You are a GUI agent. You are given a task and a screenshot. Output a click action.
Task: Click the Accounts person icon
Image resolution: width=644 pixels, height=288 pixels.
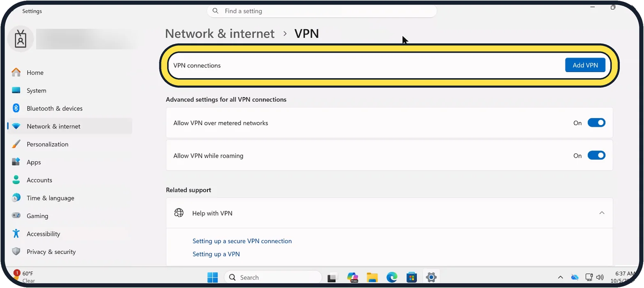click(x=16, y=180)
